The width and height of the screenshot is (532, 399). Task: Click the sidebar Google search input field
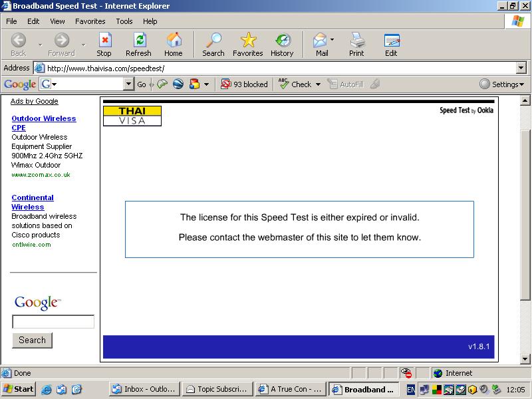(53, 322)
